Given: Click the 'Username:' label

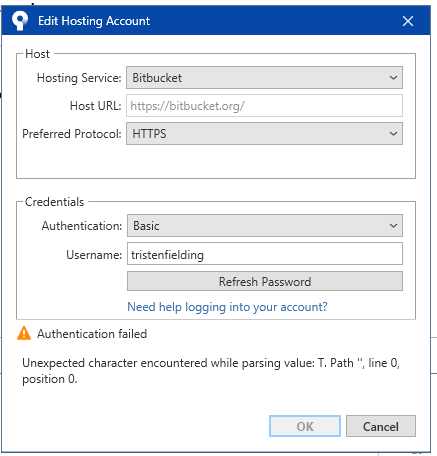Looking at the screenshot, I should [x=94, y=255].
